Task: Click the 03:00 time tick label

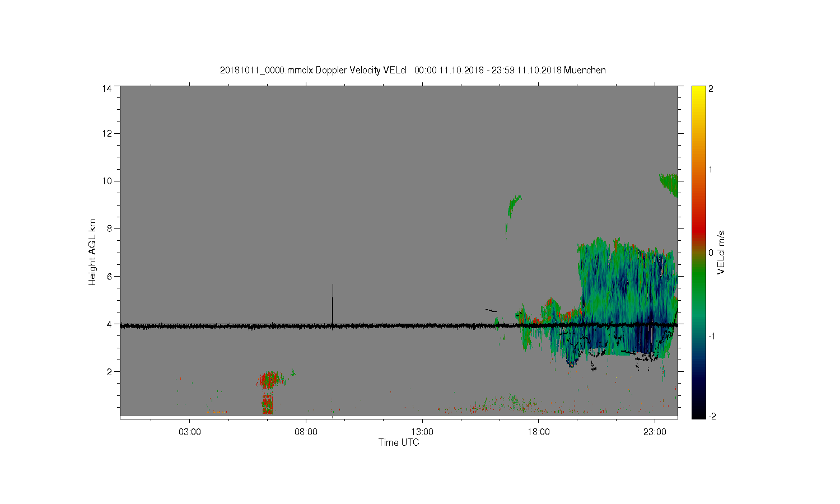Action: [x=190, y=432]
